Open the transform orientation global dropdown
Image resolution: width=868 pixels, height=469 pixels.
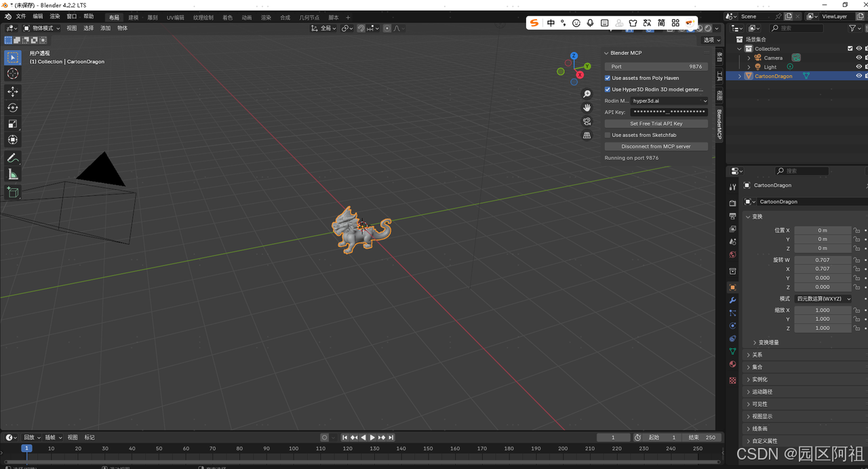[x=324, y=28]
